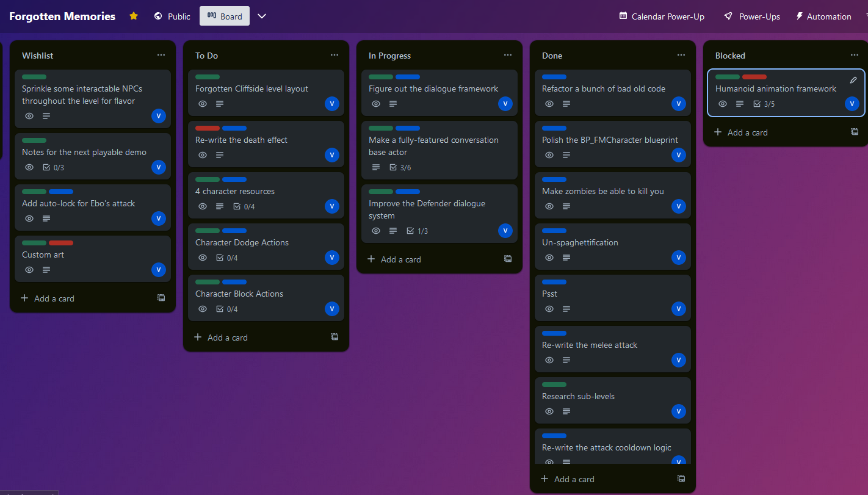Select the Board view tab
Screen dimensions: 868x495
(225, 16)
